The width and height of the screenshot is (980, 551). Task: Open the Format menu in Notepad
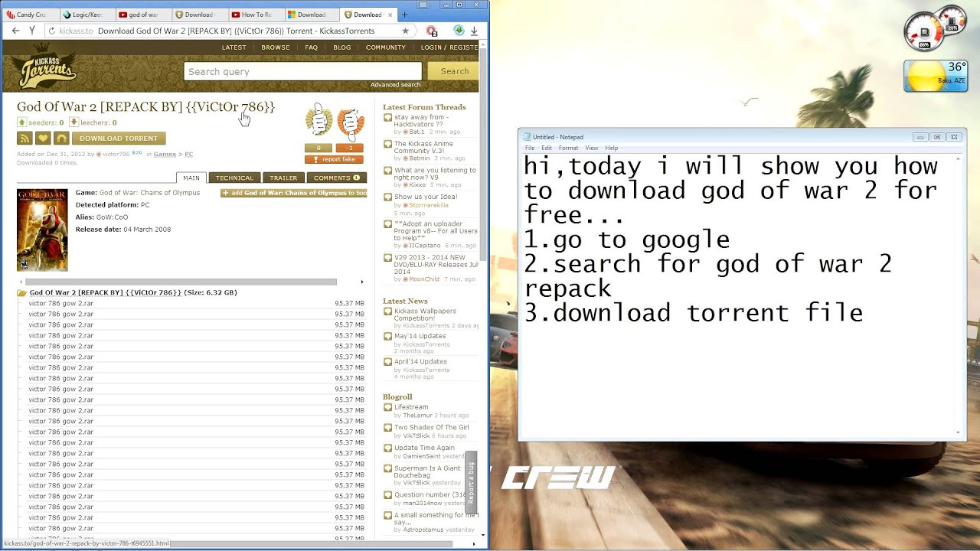click(x=568, y=148)
